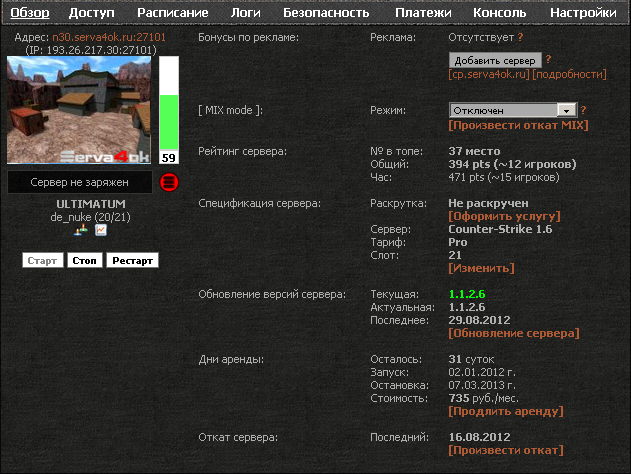Click the 31 суток remaining value

471,359
